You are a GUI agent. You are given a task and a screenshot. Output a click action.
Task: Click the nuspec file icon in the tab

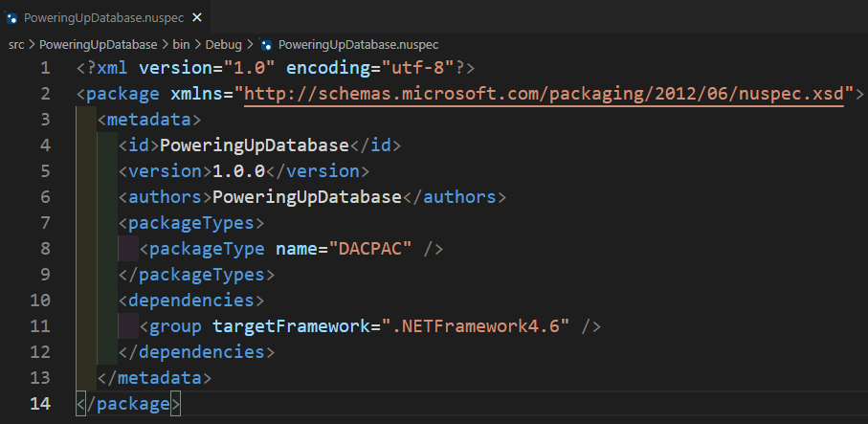pos(11,18)
